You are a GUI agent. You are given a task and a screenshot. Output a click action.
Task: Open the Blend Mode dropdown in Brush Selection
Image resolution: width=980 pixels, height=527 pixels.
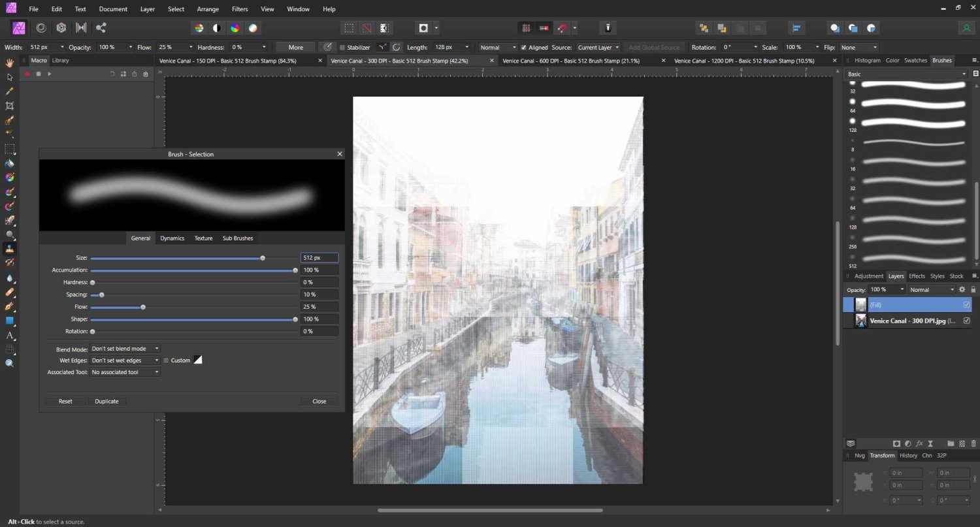124,348
